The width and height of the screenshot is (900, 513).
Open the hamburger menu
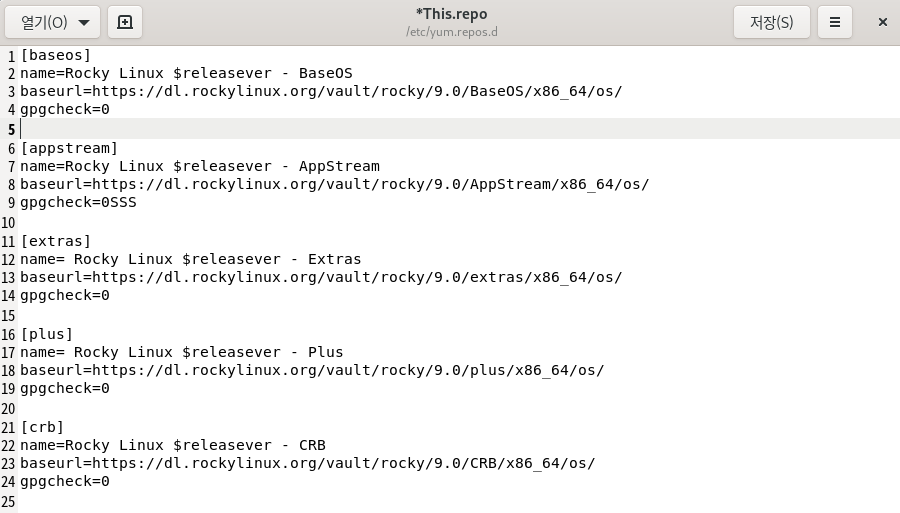click(x=835, y=22)
